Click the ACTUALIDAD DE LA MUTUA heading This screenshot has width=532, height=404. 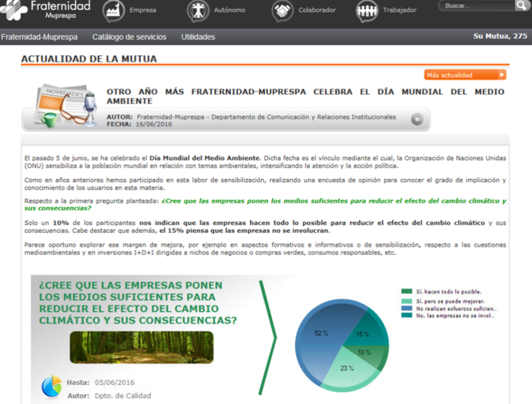[x=89, y=59]
